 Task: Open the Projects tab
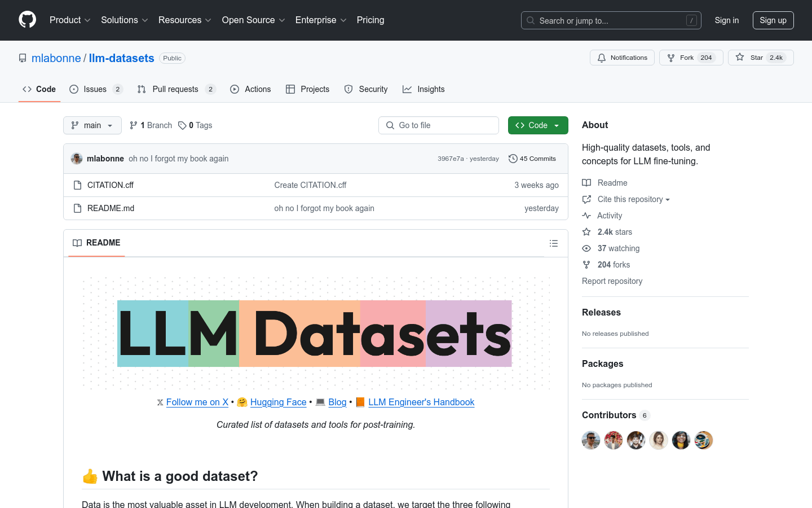pos(307,89)
